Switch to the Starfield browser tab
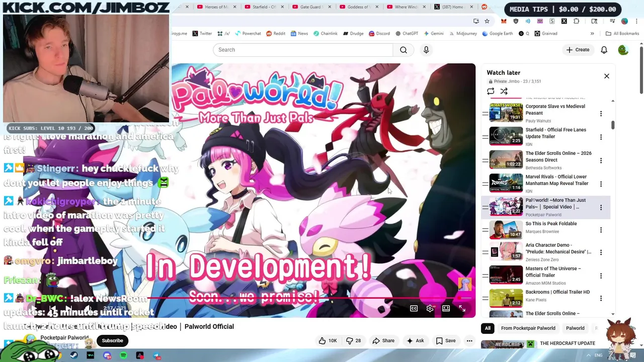 (x=264, y=7)
